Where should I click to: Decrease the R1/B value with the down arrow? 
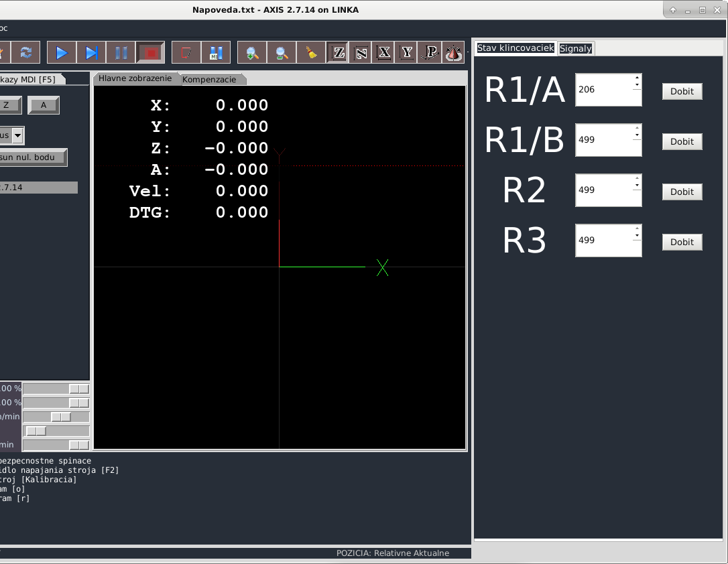tap(637, 135)
